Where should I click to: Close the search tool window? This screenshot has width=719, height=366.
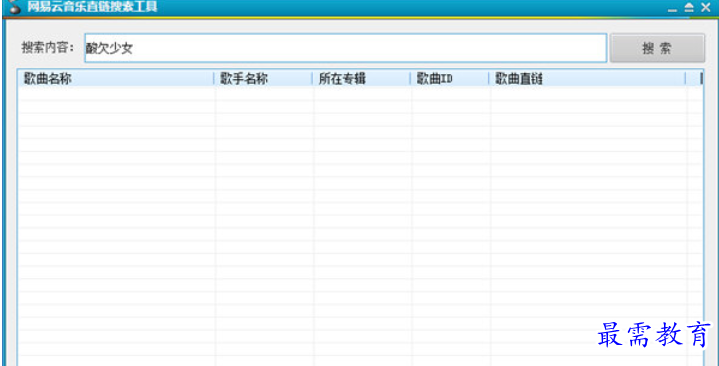click(x=706, y=7)
